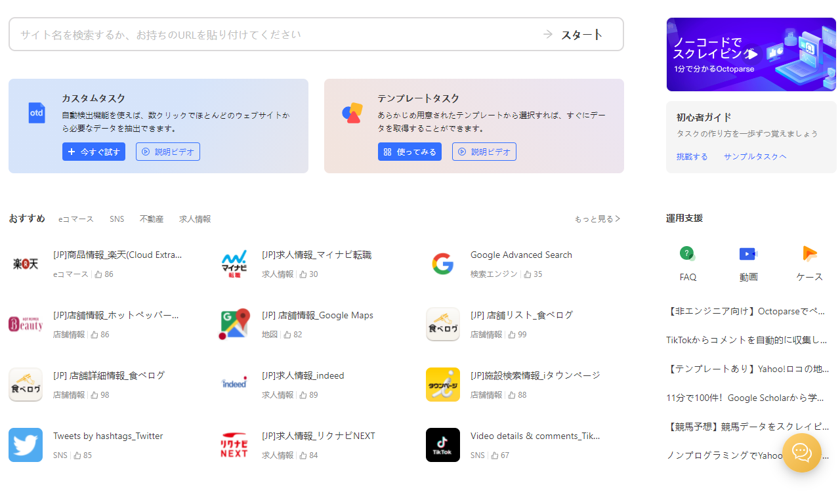Click the arrow icon beside スタート
The width and height of the screenshot is (840, 504).
click(548, 34)
